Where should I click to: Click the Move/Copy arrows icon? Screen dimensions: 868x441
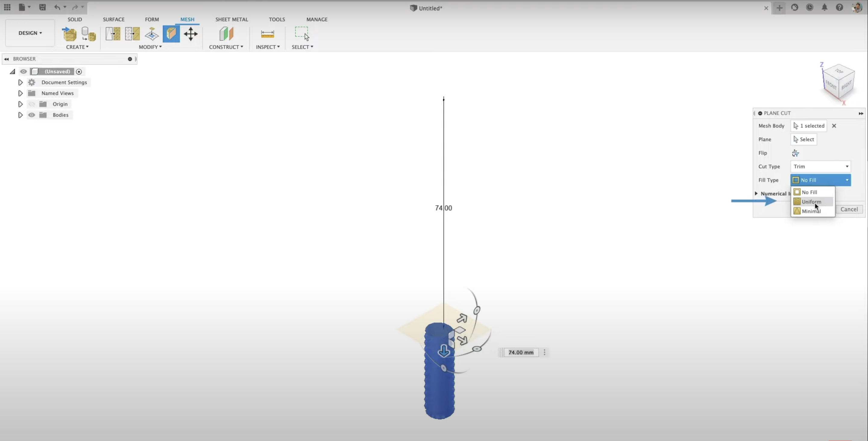pyautogui.click(x=191, y=34)
